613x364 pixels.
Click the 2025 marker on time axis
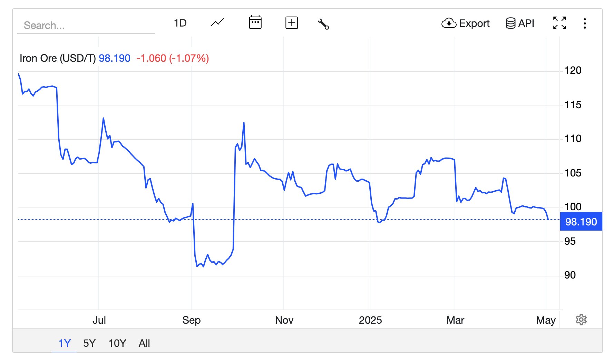click(x=370, y=320)
